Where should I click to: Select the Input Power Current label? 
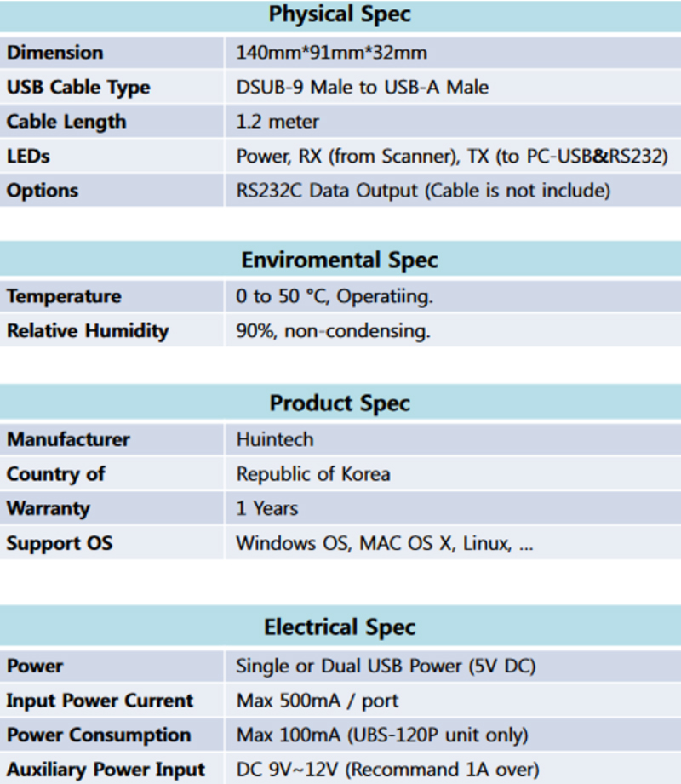point(100,701)
